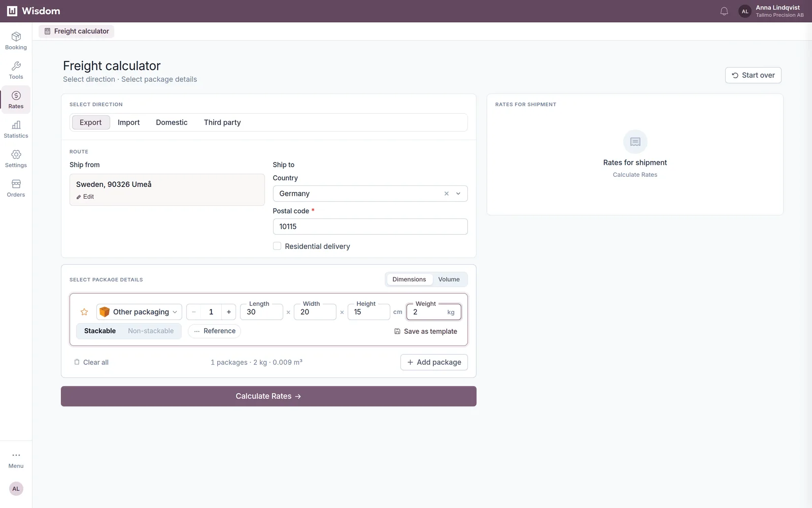Image resolution: width=812 pixels, height=508 pixels.
Task: Open the Settings gear in sidebar
Action: coord(16,154)
